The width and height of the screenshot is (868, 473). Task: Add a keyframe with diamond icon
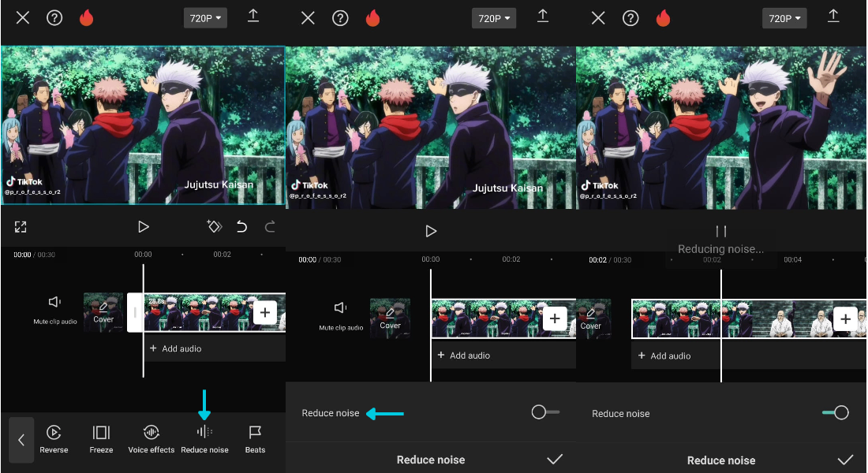[x=214, y=226]
